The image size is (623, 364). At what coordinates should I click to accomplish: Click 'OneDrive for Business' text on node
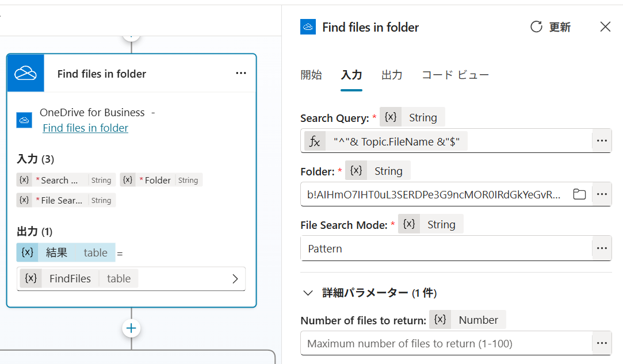tap(92, 113)
